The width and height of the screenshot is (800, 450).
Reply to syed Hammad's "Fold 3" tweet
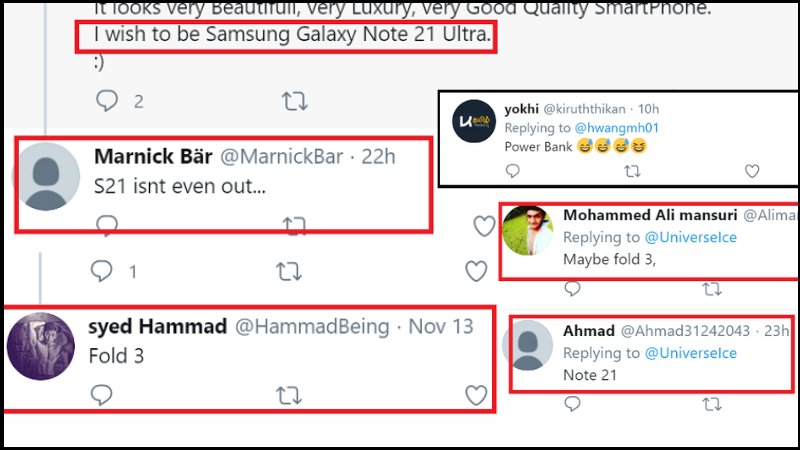103,395
